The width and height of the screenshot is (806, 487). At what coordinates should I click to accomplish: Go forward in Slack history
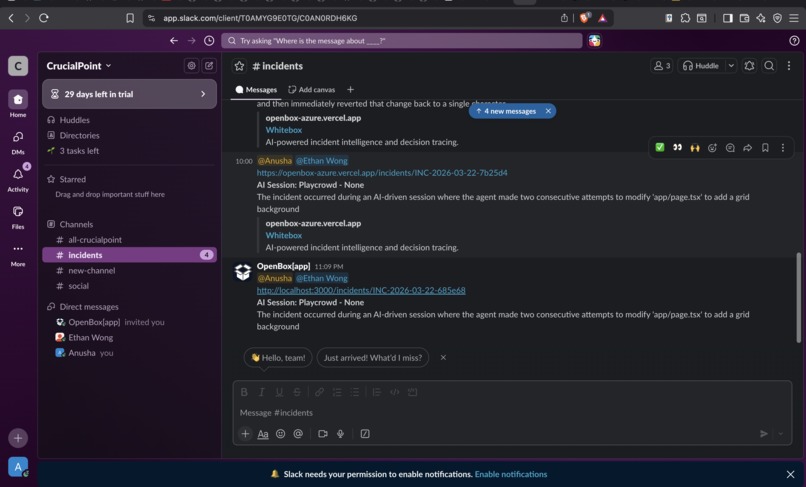coord(191,41)
